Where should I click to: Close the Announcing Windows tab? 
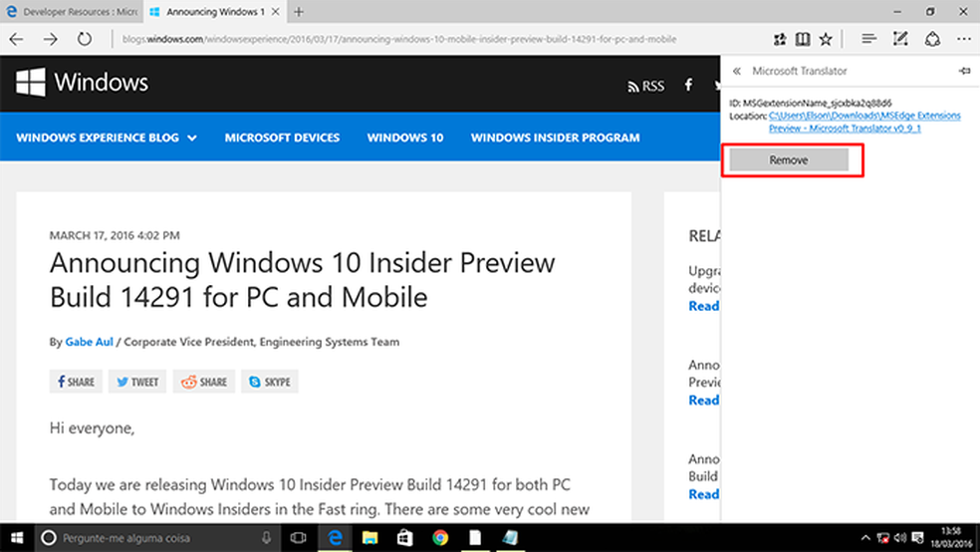[x=275, y=11]
